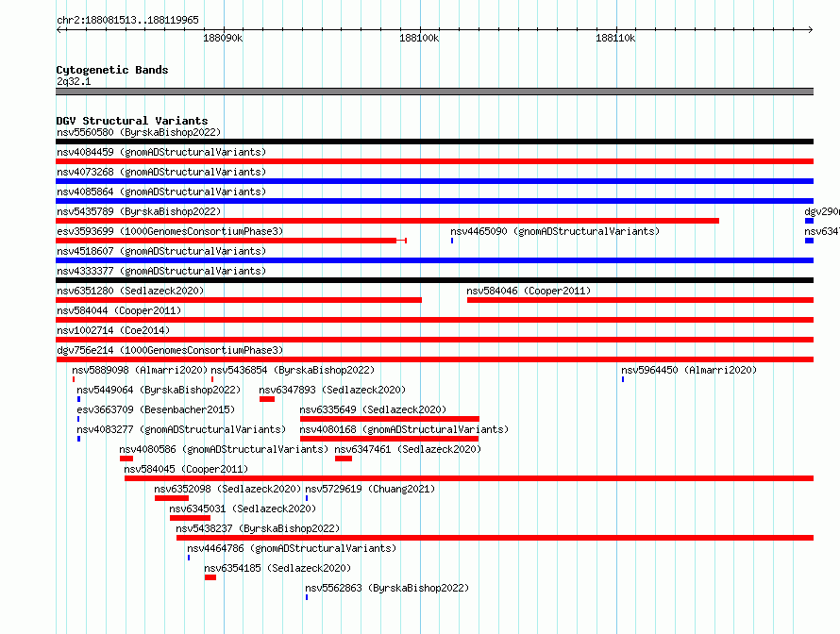Viewport: 840px width, 634px height.
Task: Open nsv6352098 (Sedlazeck2020) label
Action: pos(227,489)
